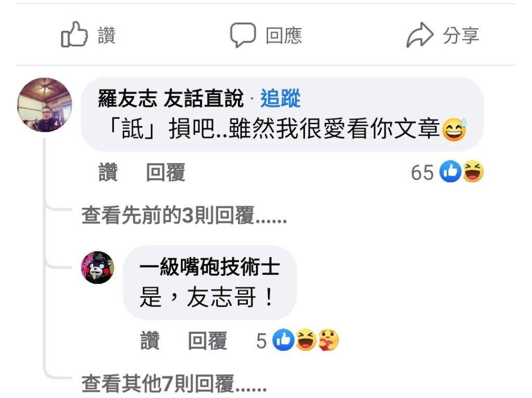The width and height of the screenshot is (532, 398).
Task: Reply to 一級嘴砲技術士 with 回覆
Action: [208, 341]
